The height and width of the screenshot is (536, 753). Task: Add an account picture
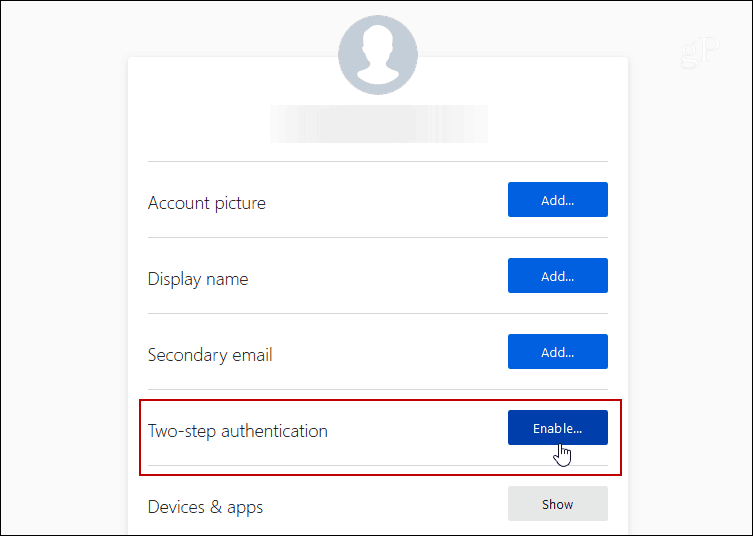pyautogui.click(x=558, y=199)
